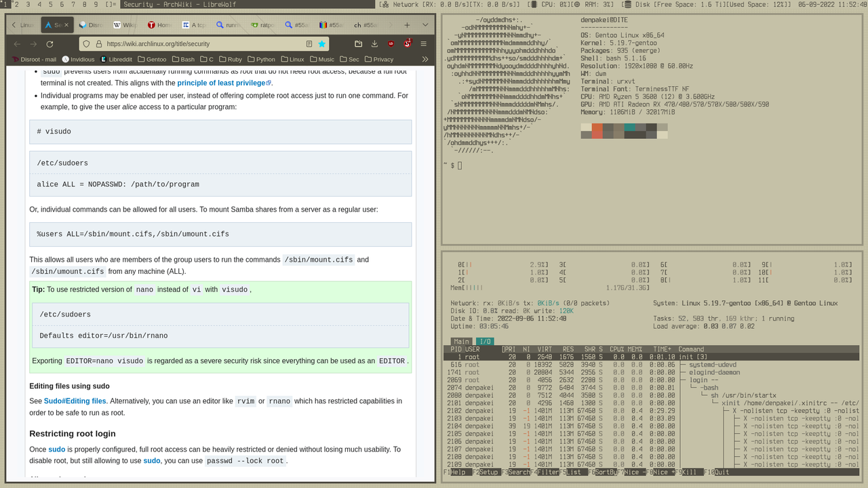868x488 pixels.
Task: Open the Invidious bookmark
Action: tap(78, 59)
